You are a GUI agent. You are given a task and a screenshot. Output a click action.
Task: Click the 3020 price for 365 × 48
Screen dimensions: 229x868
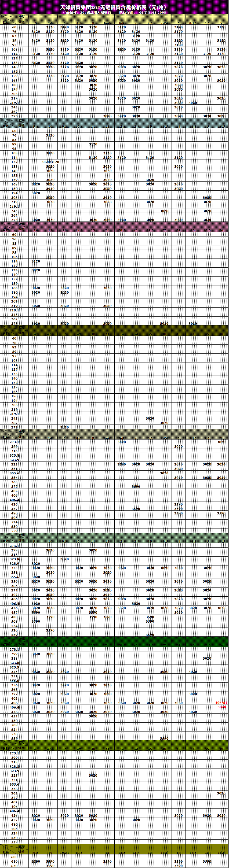click(221, 793)
